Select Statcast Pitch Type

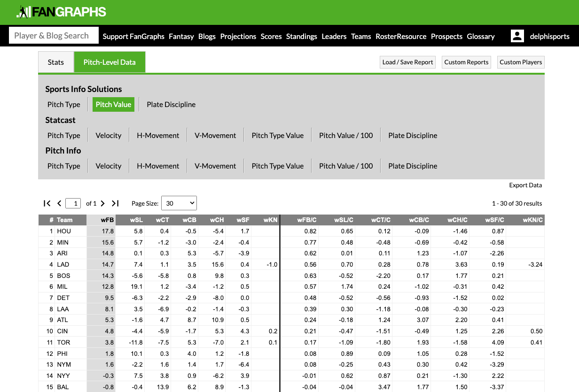point(64,135)
